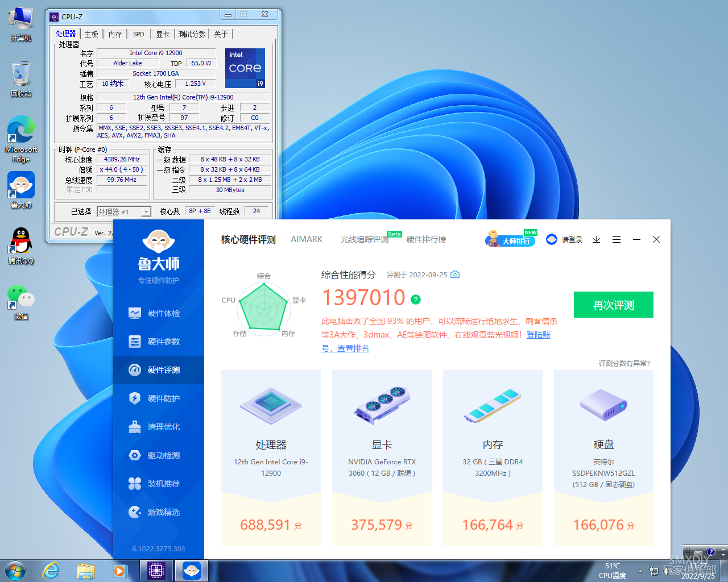Screen dimensions: 728x582
Task: Click the 688,591 分 processor score
Action: (271, 525)
